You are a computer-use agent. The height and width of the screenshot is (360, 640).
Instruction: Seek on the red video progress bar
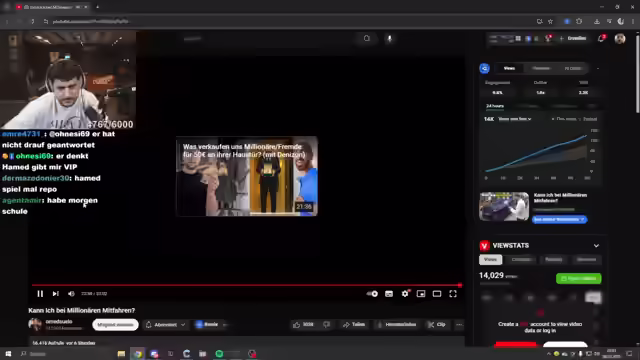point(247,285)
